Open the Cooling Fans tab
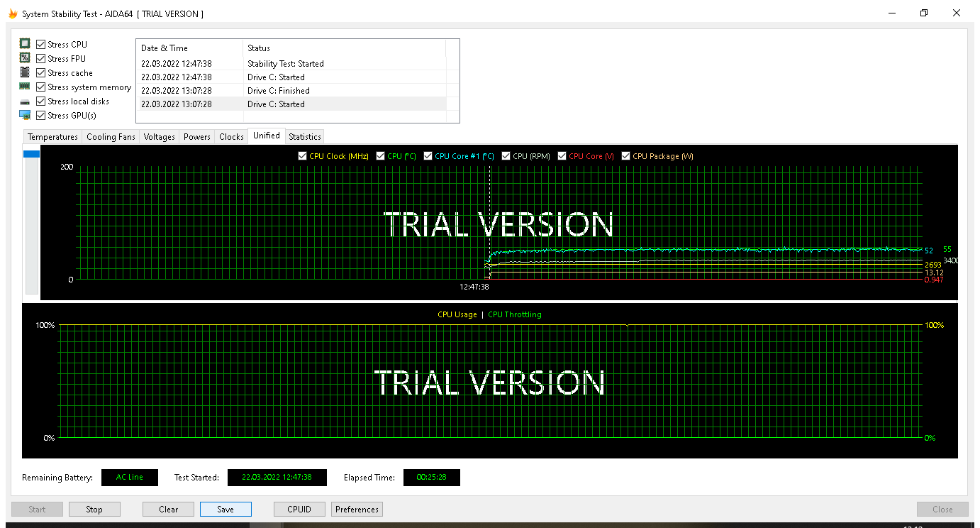The image size is (980, 528). pos(111,137)
